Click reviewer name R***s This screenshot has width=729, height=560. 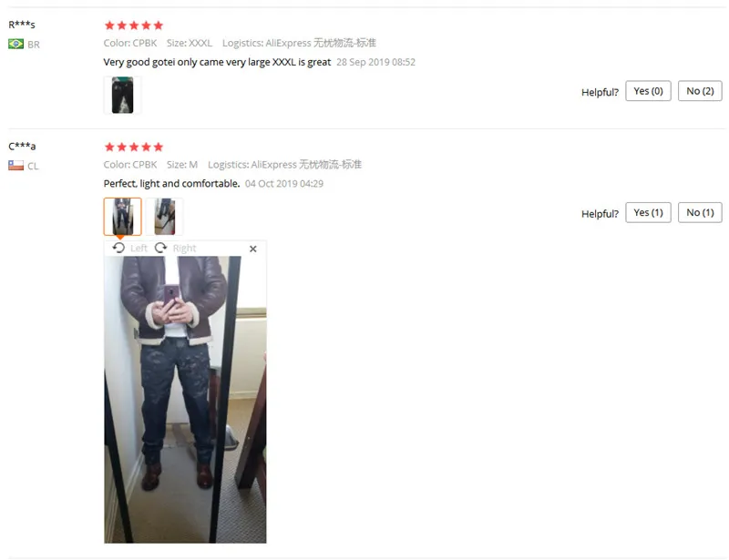click(x=22, y=25)
